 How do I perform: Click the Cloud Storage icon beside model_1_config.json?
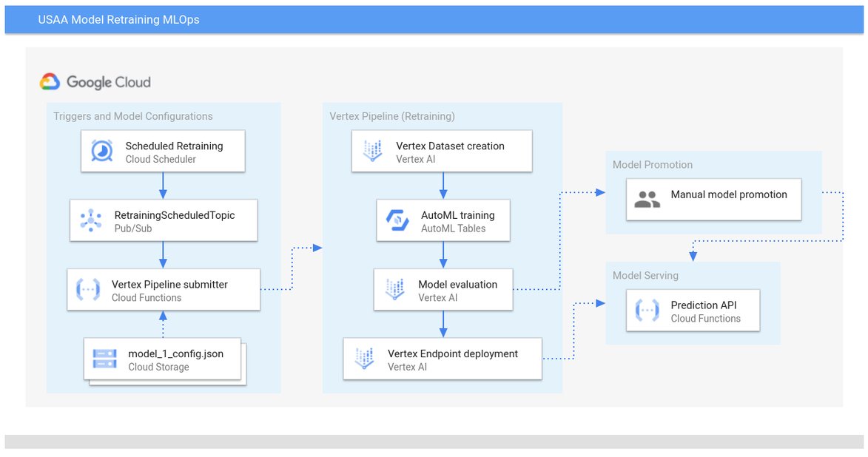[x=104, y=359]
